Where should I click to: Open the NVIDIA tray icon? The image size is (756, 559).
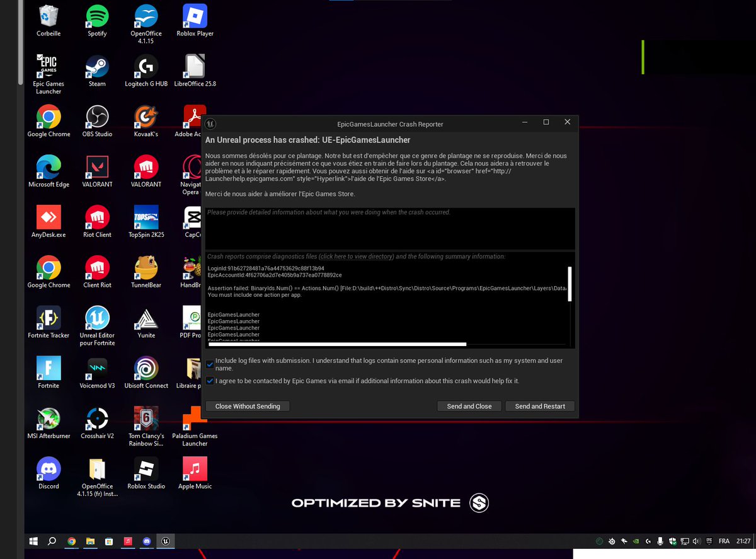click(x=636, y=541)
